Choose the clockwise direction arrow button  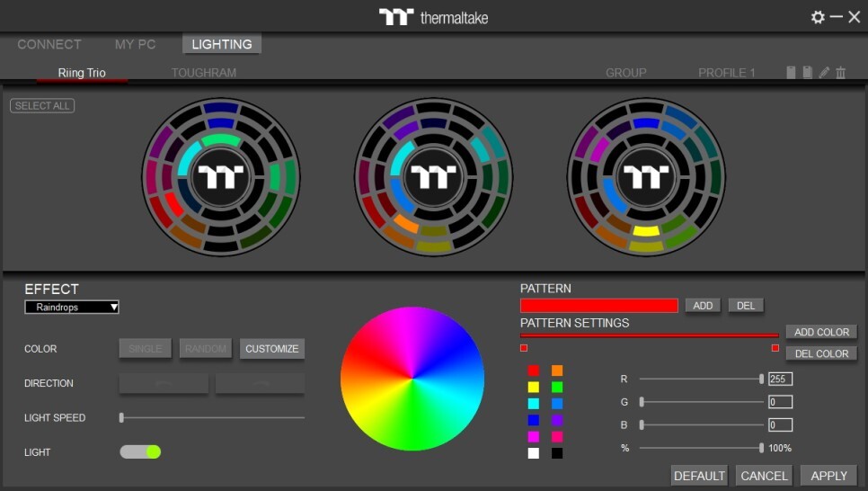[x=260, y=383]
